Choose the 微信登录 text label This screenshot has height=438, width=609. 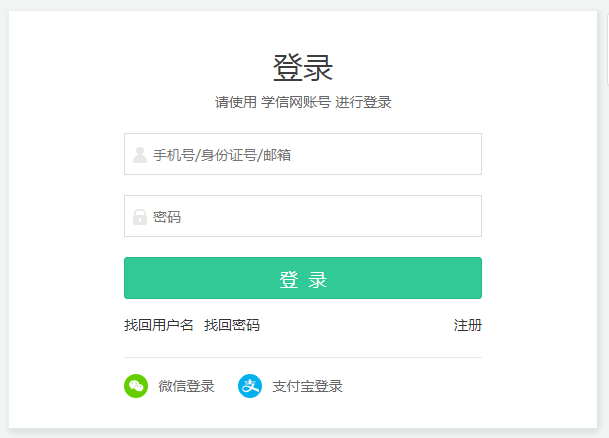(186, 386)
